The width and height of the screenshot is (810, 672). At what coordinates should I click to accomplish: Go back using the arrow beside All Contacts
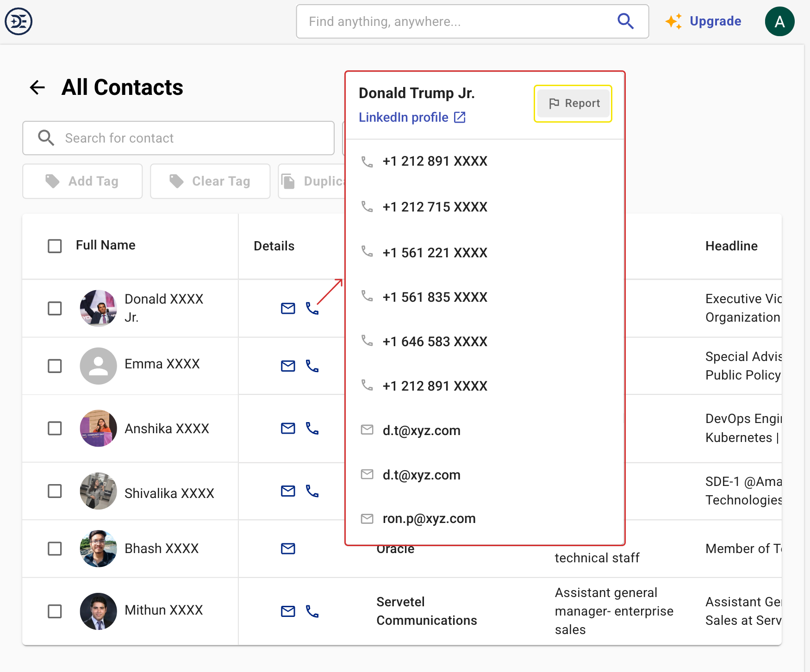click(37, 87)
